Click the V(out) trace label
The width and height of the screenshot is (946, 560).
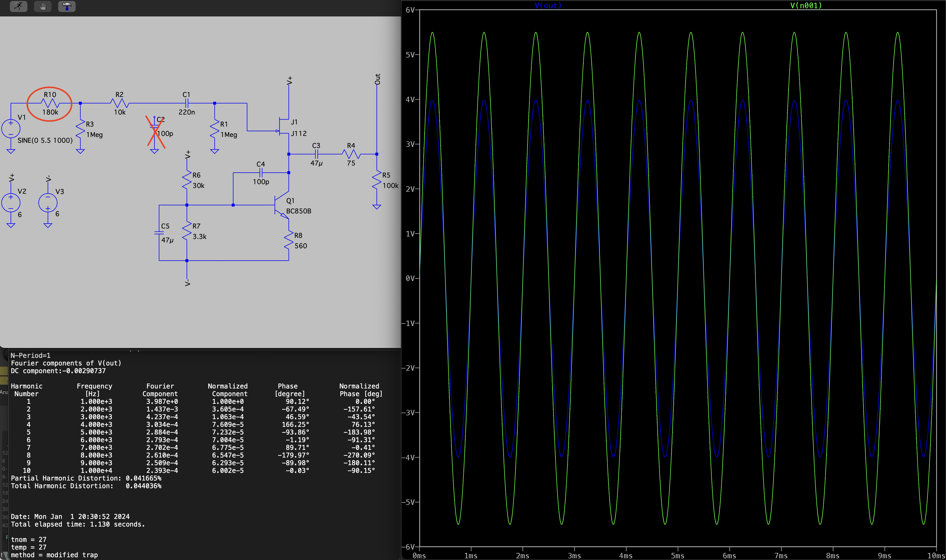tap(548, 5)
